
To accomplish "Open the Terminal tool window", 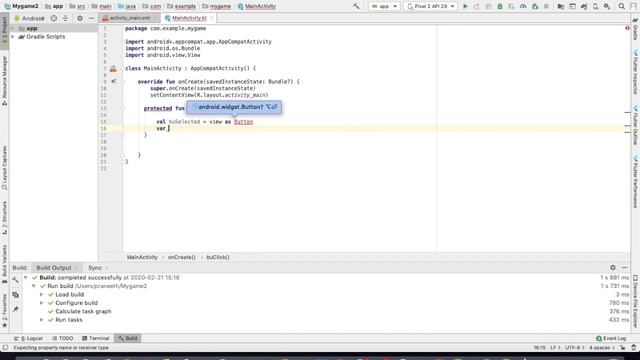I will pos(96,338).
